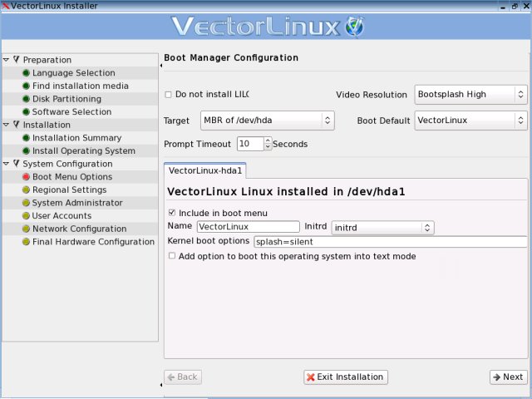532x399 pixels.
Task: Select Final Hardware Configuration step
Action: click(93, 242)
